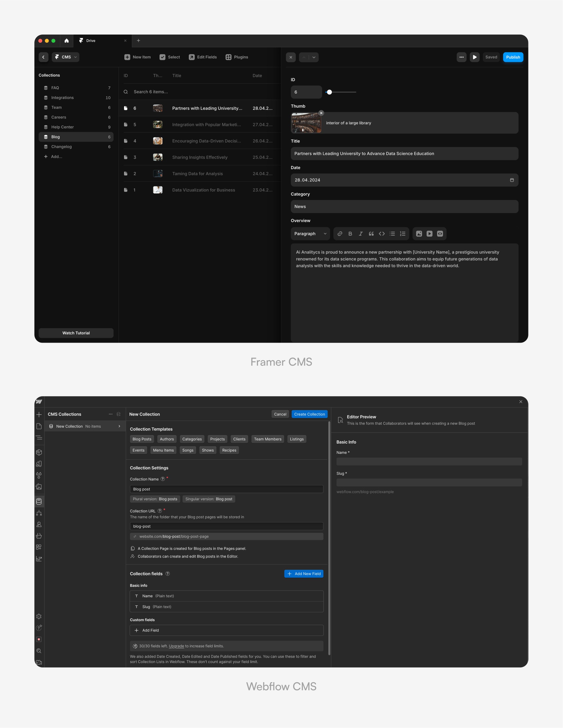563x728 pixels.
Task: Click the Authors template tab in Webflow
Action: tap(166, 438)
